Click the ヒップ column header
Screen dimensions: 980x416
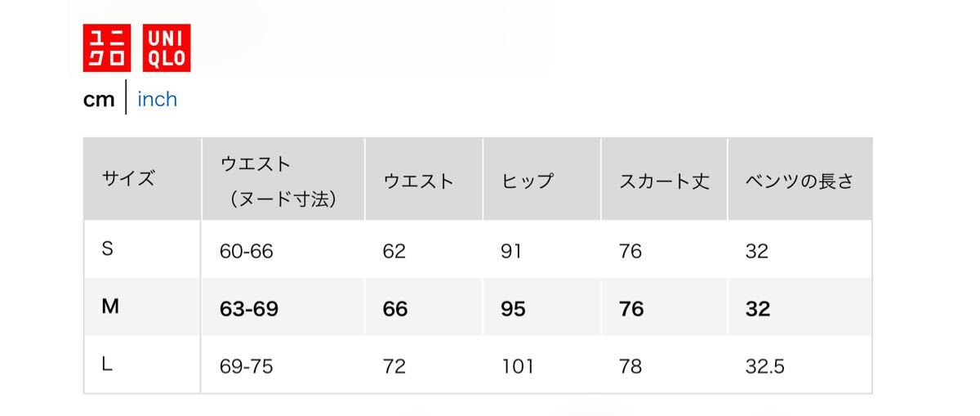[x=528, y=181]
